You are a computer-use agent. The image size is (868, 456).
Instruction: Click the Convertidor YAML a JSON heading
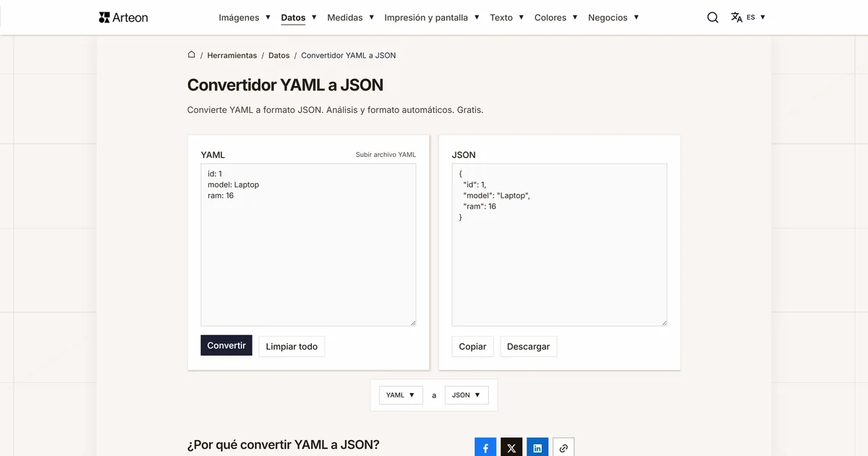click(x=285, y=85)
